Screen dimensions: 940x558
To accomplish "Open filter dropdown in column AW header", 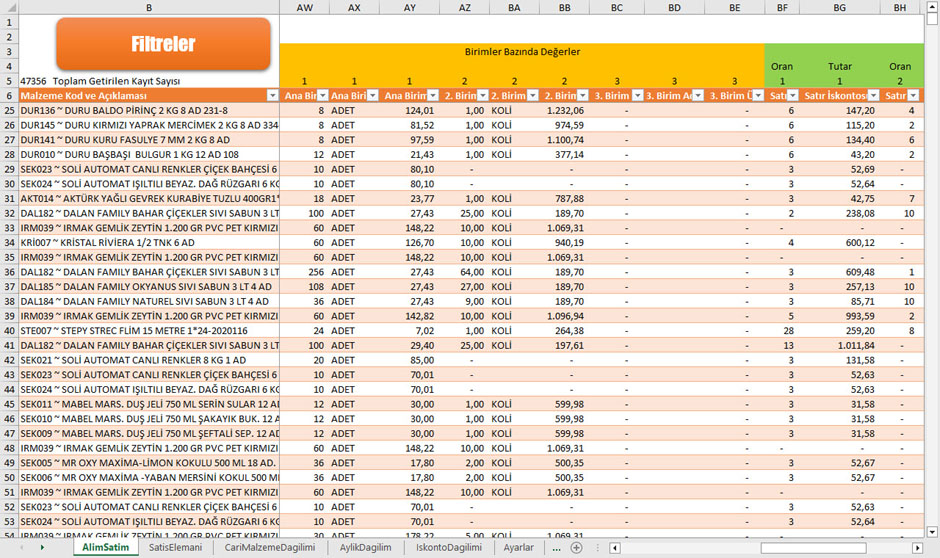I will pos(323,96).
